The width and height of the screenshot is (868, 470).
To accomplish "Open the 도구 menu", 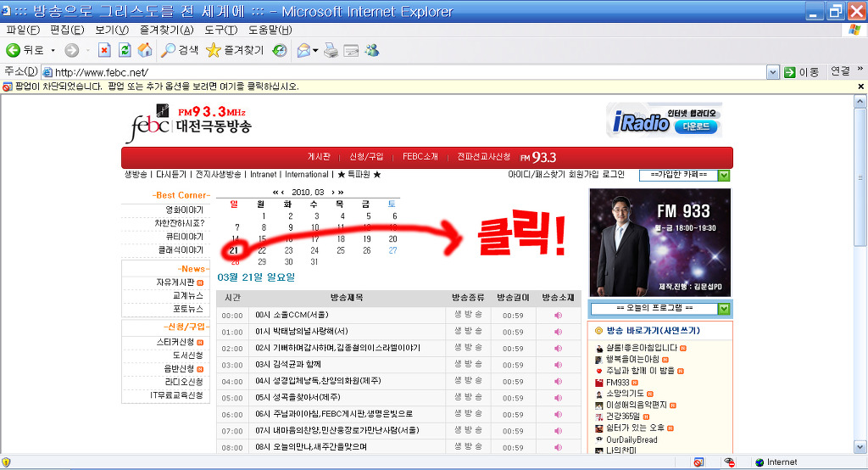I will 220,30.
